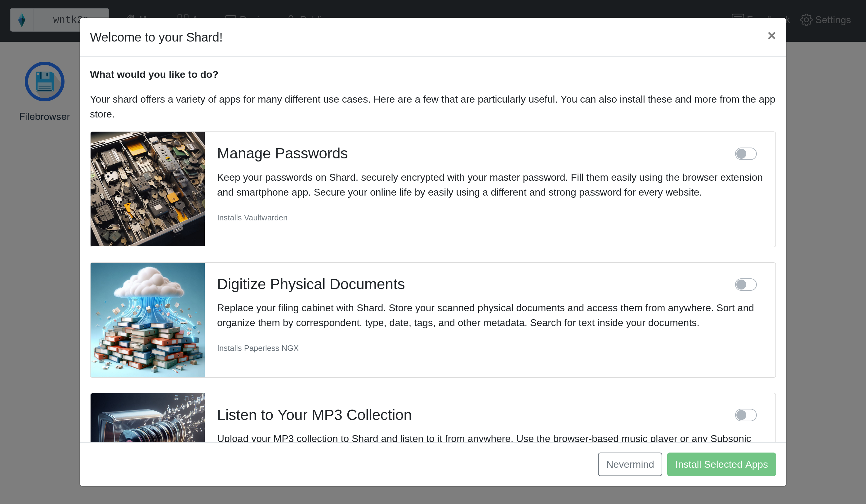
Task: Click the Shard diamond logo icon
Action: pyautogui.click(x=22, y=20)
